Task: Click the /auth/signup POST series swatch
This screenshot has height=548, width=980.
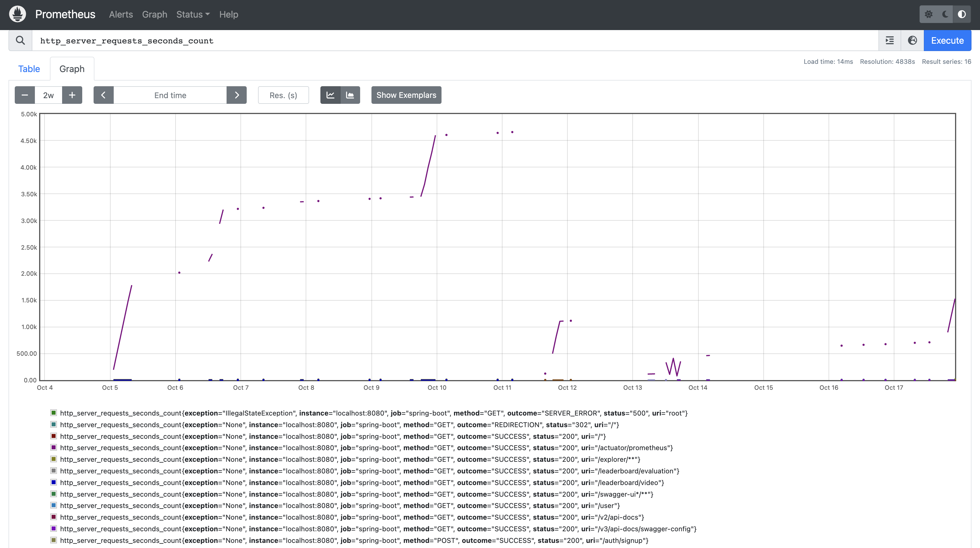Action: click(x=54, y=540)
